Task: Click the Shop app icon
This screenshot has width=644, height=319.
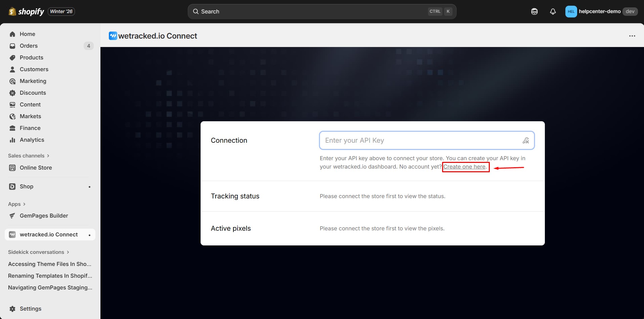Action: [x=12, y=187]
